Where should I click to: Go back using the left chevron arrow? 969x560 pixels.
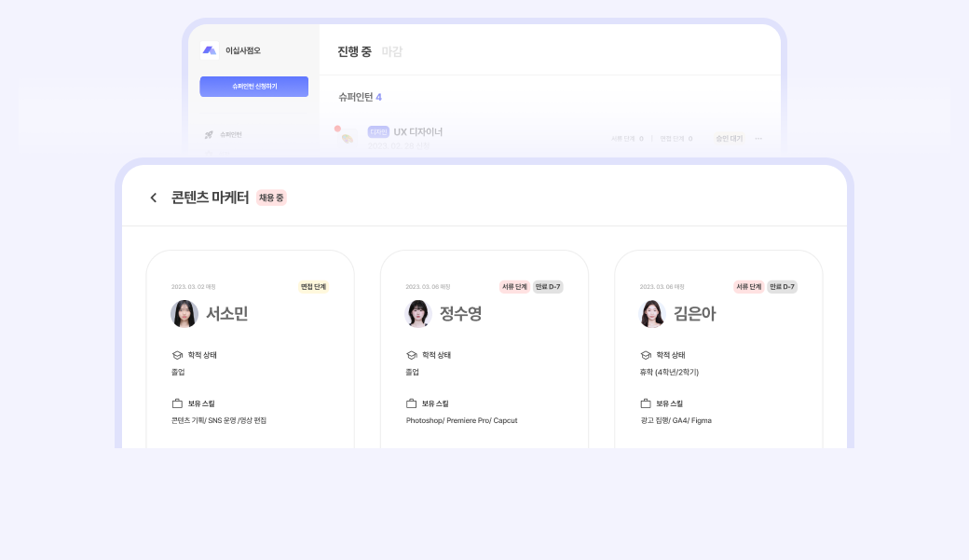coord(153,198)
